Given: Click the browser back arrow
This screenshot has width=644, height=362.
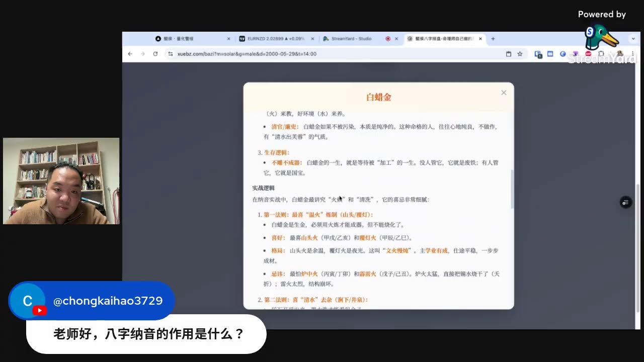Looking at the screenshot, I should click(x=130, y=54).
